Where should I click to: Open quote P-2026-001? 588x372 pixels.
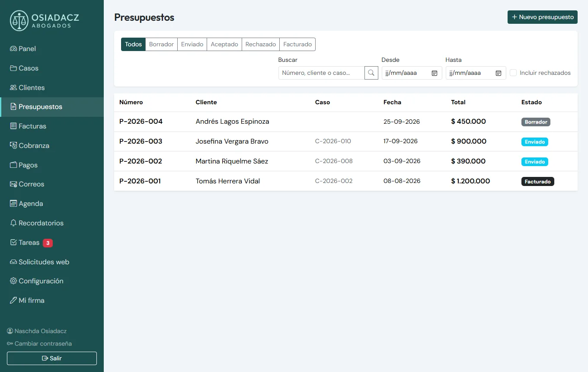click(x=140, y=181)
